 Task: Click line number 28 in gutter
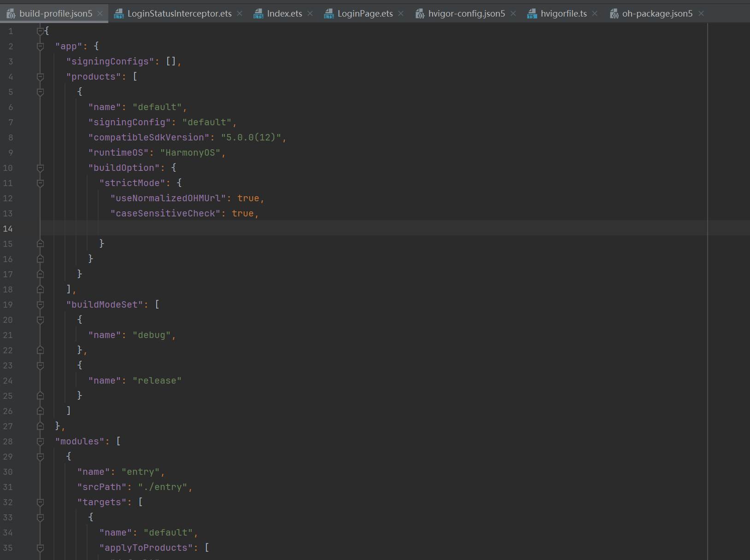coord(8,442)
